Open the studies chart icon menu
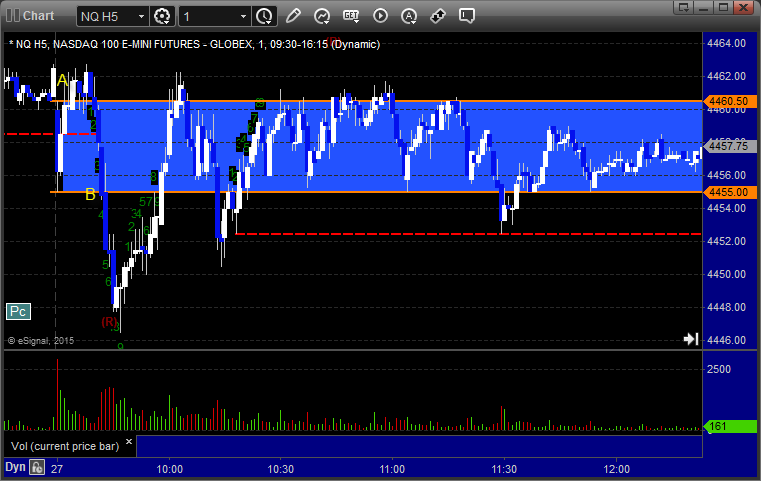This screenshot has width=761, height=481. tap(322, 16)
